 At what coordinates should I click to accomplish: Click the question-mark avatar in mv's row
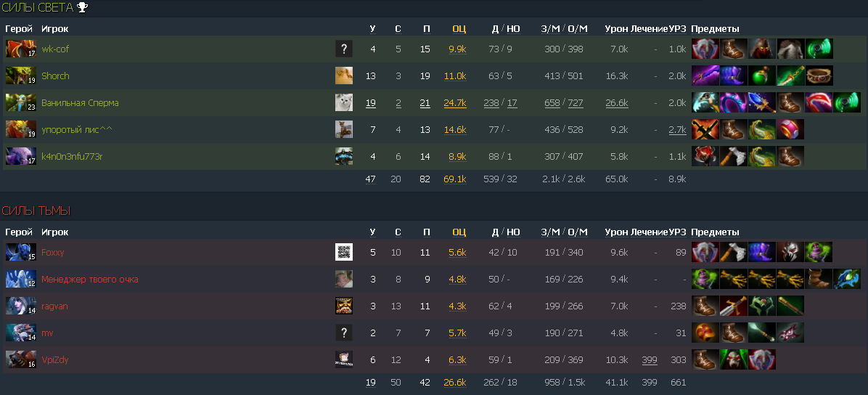point(344,333)
